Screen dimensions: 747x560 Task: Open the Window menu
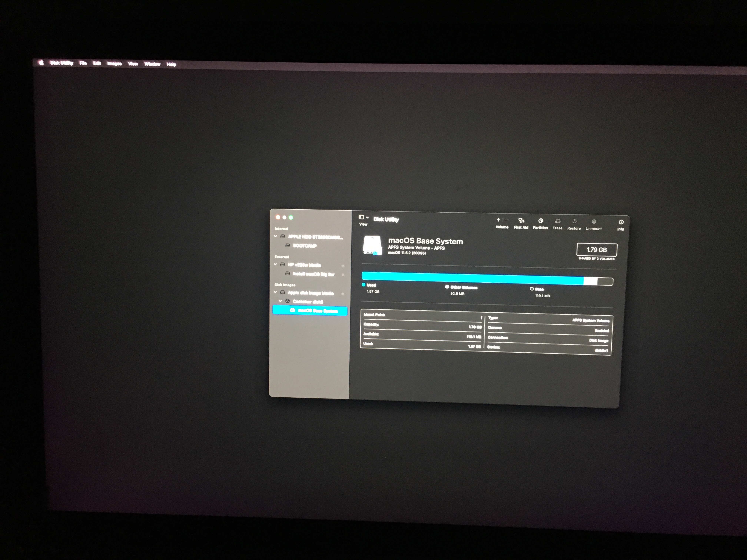[152, 64]
